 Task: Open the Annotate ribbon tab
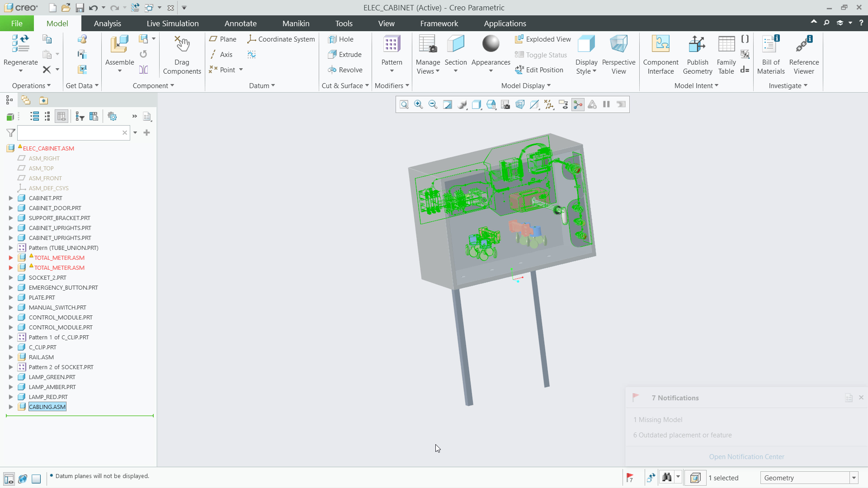point(241,23)
